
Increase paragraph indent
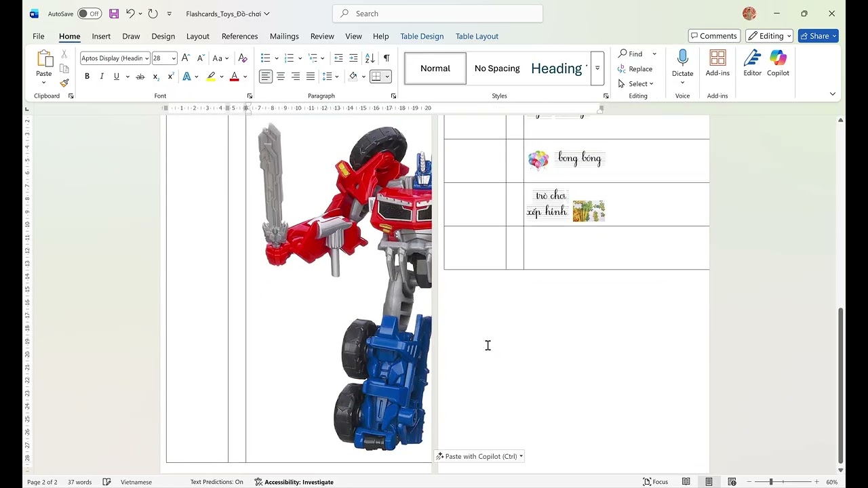(353, 58)
